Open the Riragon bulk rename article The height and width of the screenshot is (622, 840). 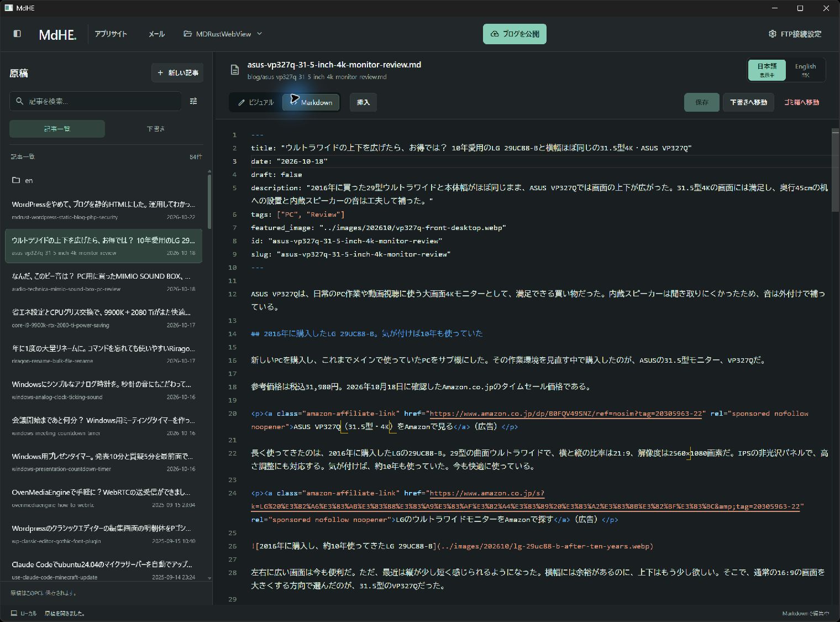coord(103,354)
